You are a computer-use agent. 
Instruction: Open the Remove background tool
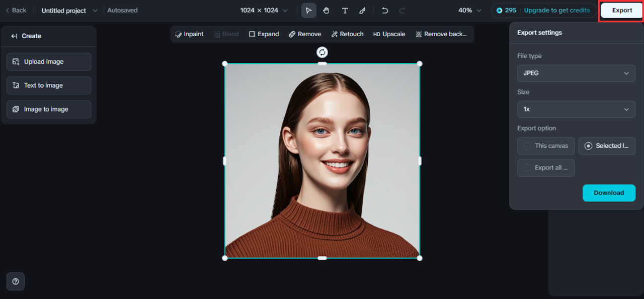click(x=441, y=34)
